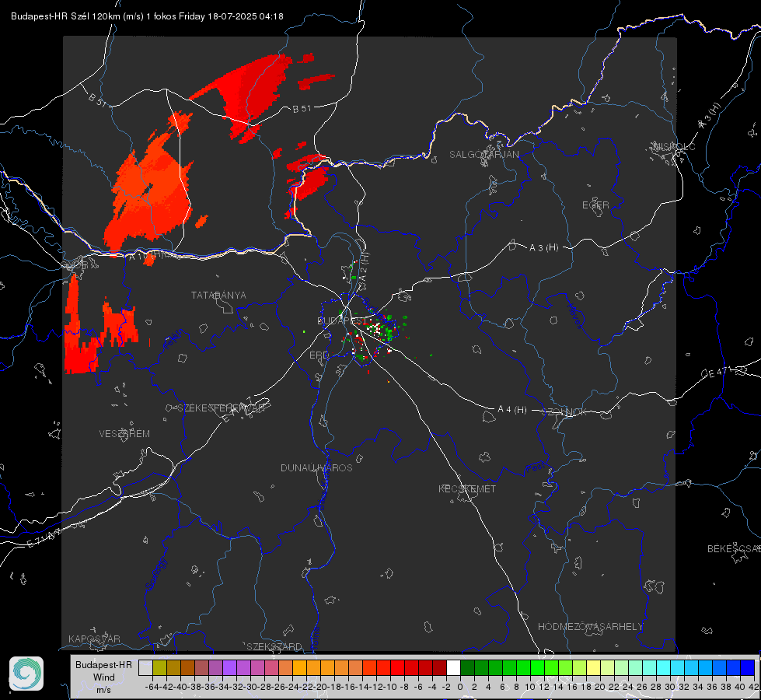
Task: Select the blue Pest county label
Action: (536, 468)
